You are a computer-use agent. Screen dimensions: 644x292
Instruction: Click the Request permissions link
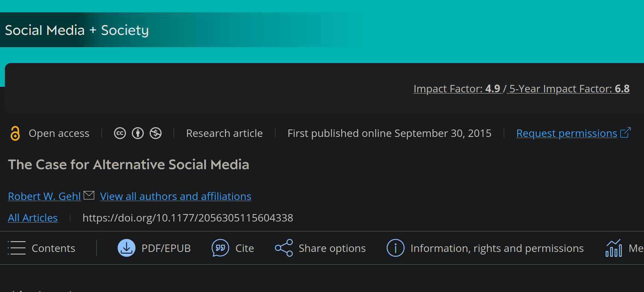coord(567,133)
